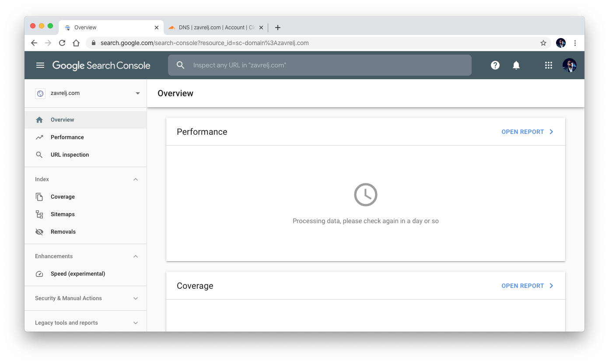The image size is (609, 364).
Task: Click the Overview home icon
Action: pyautogui.click(x=39, y=120)
